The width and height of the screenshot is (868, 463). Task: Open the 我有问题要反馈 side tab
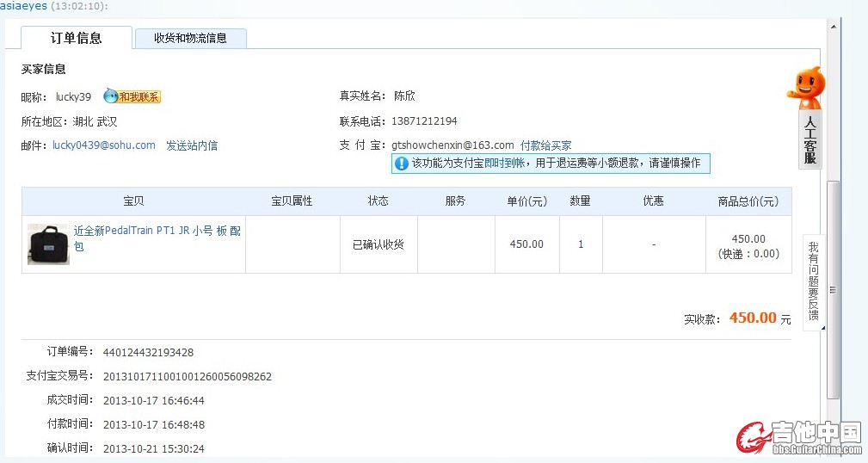(813, 280)
